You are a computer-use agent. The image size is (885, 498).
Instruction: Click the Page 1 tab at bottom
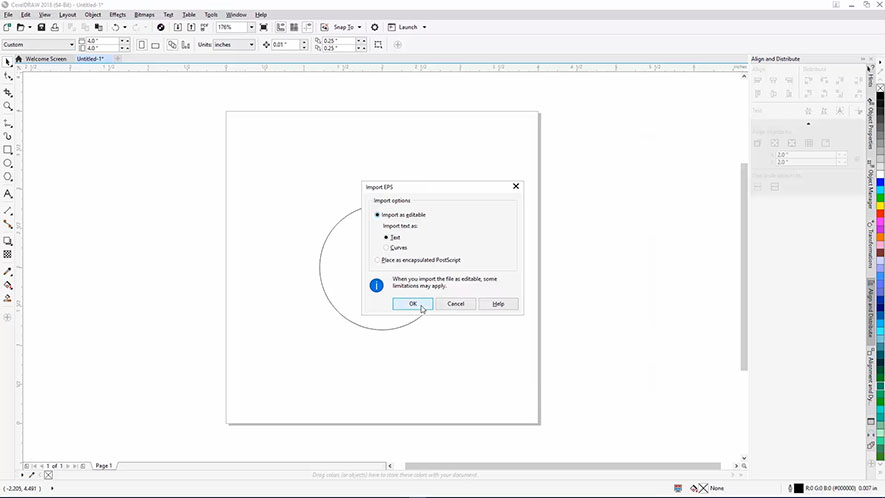click(103, 466)
